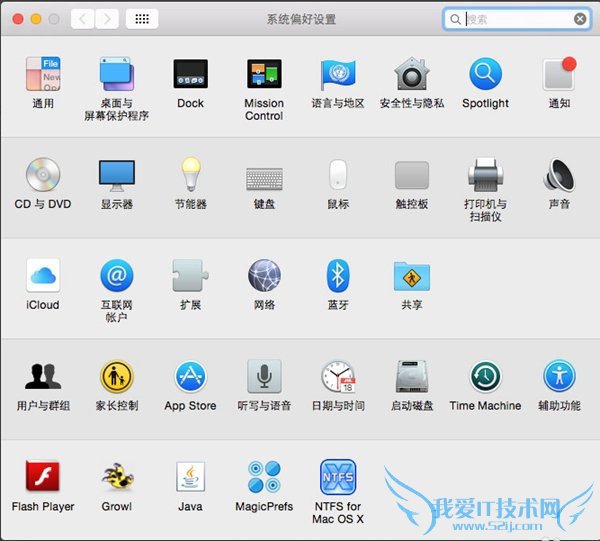Image resolution: width=600 pixels, height=541 pixels.
Task: Open 触控板 (Trackpad) preferences
Action: point(412,175)
